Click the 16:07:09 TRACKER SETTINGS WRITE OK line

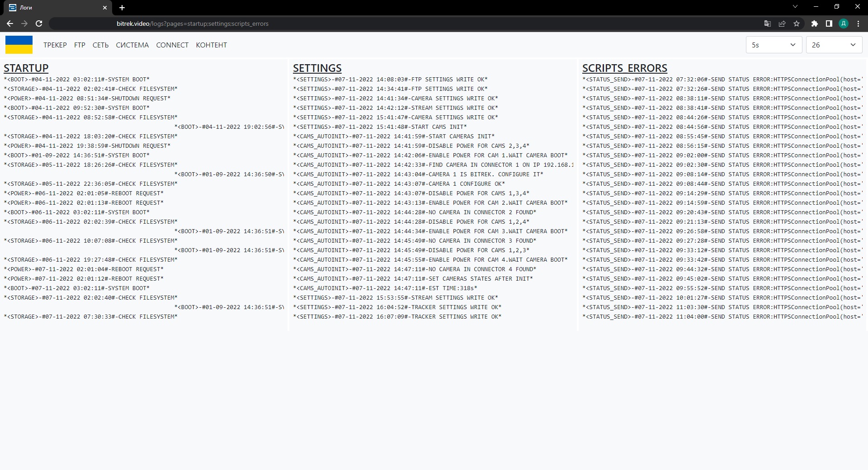click(x=397, y=317)
